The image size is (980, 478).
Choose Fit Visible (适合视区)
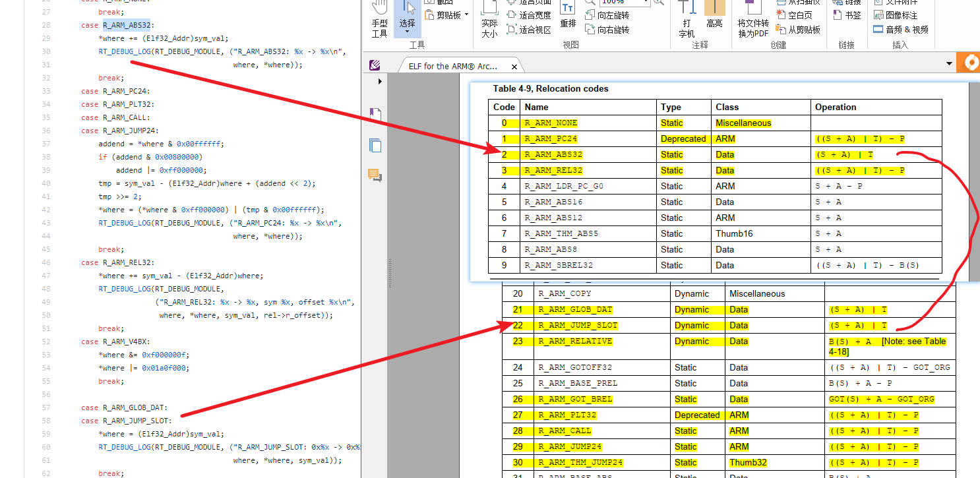coord(528,30)
